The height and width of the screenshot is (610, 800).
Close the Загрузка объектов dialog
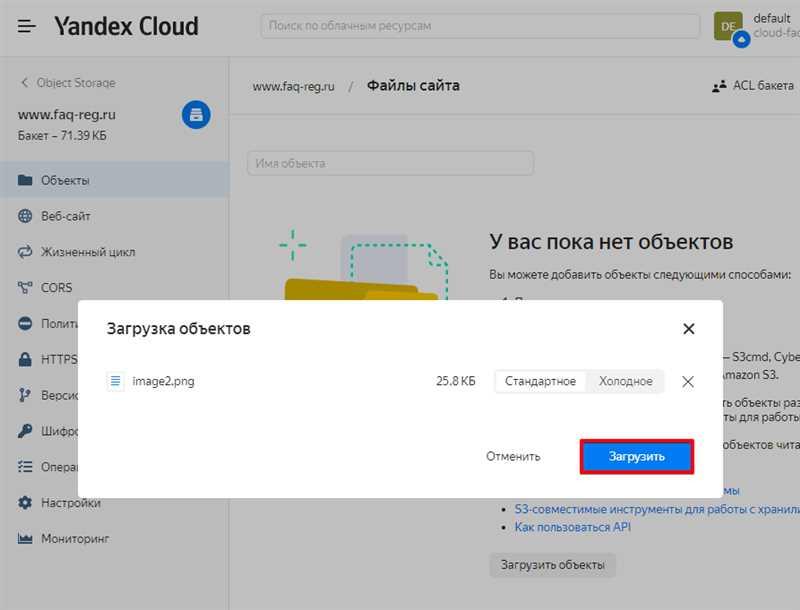(689, 329)
